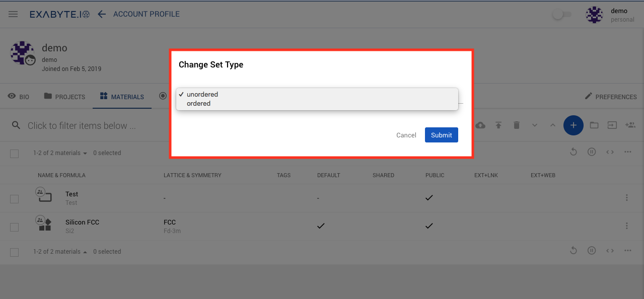Click the blue plus create button

click(x=573, y=125)
